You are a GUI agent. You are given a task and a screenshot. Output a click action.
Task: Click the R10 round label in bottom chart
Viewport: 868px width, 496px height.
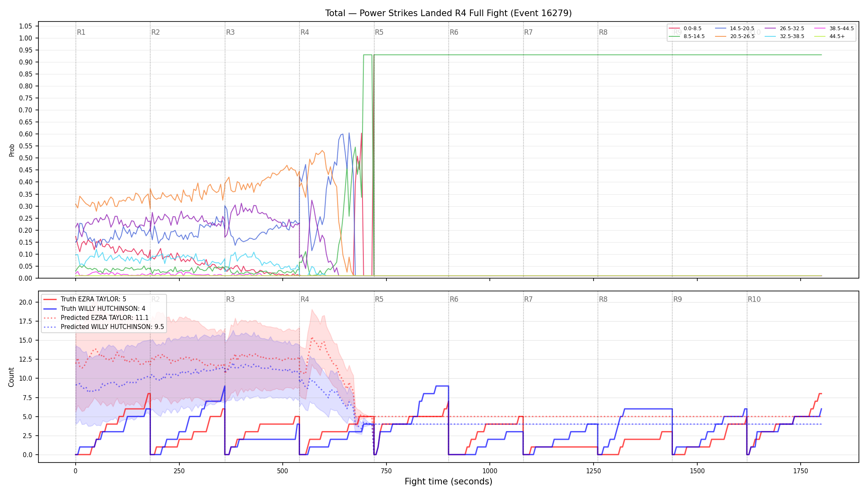(754, 299)
